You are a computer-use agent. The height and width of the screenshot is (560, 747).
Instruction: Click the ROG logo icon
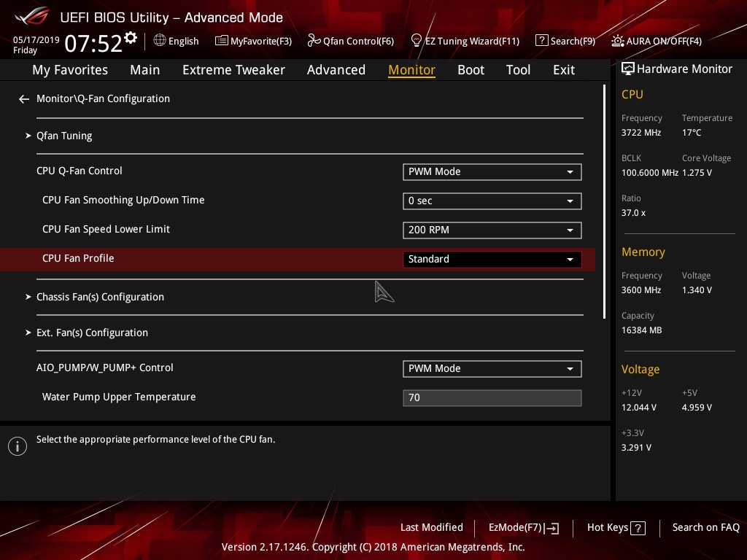point(31,17)
